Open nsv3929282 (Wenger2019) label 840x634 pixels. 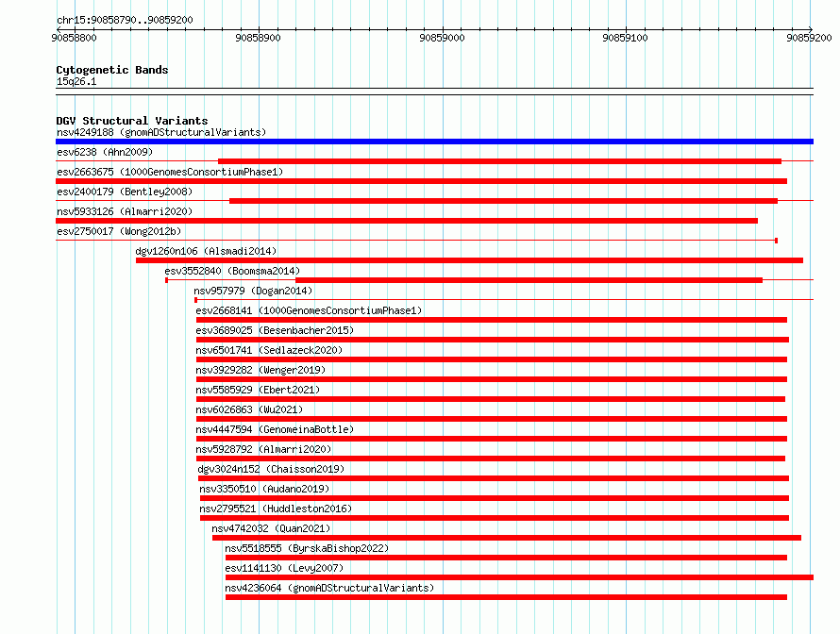coord(260,370)
